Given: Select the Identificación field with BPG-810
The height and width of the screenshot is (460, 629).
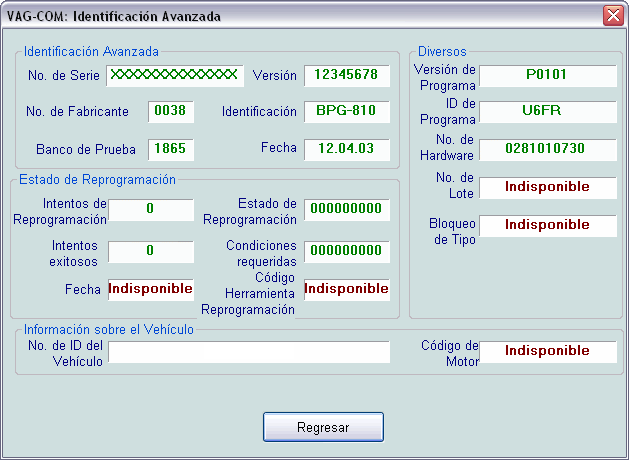Looking at the screenshot, I should (x=346, y=111).
